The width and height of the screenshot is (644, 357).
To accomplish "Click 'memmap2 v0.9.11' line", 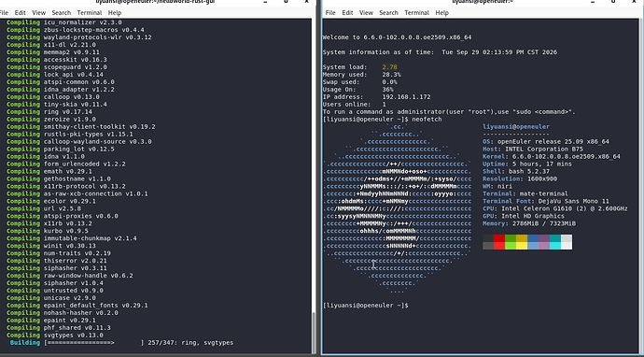I will pyautogui.click(x=53, y=52).
